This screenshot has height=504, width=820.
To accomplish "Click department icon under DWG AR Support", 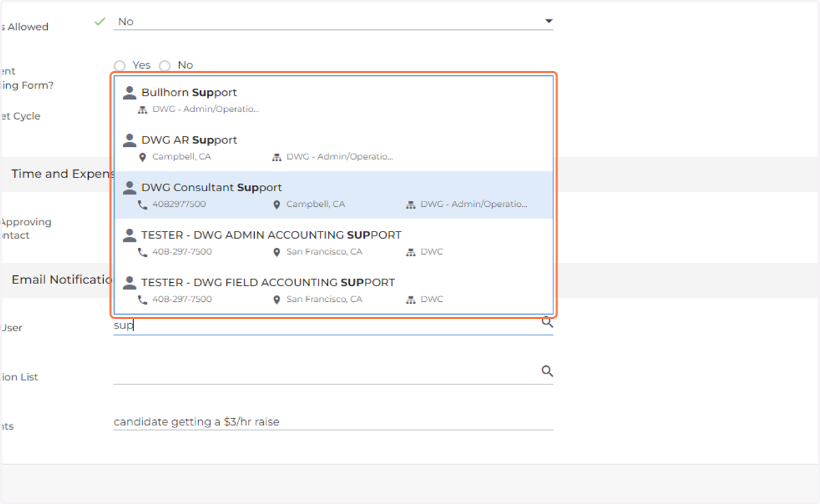I will [277, 157].
